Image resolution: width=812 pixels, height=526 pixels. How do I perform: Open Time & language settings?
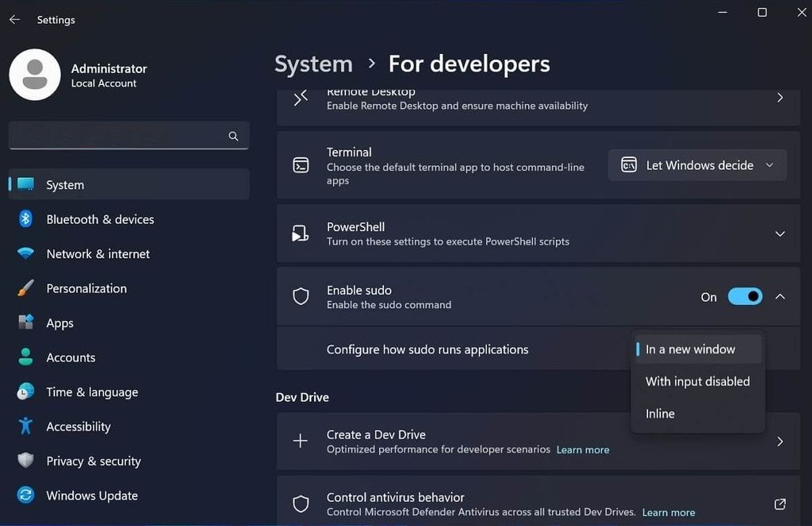point(129,392)
